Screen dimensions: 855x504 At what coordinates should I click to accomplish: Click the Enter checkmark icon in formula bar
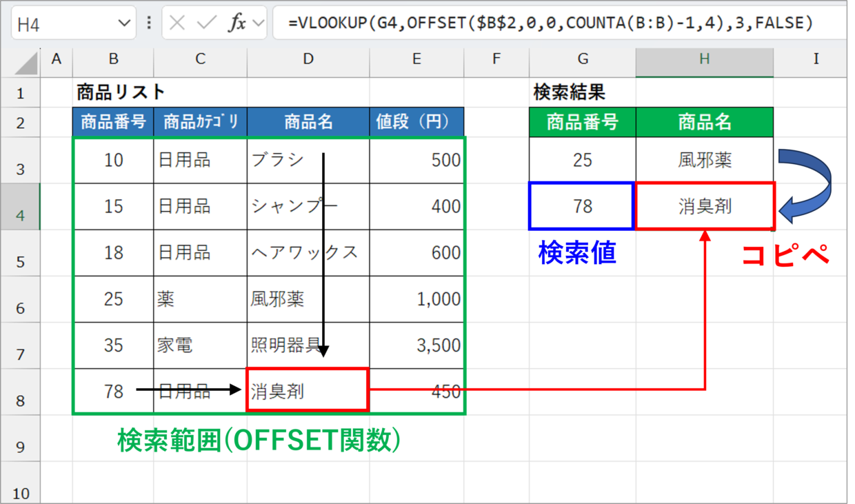click(207, 23)
